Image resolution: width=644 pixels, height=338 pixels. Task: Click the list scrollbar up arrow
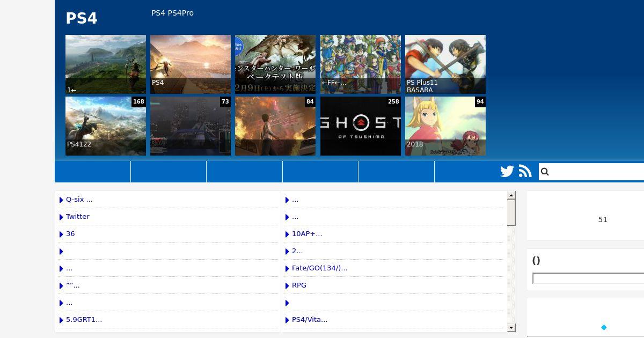[511, 195]
